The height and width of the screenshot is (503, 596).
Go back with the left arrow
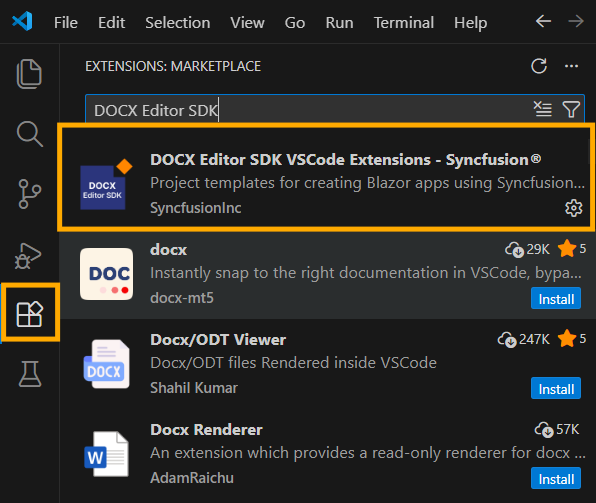pyautogui.click(x=543, y=21)
